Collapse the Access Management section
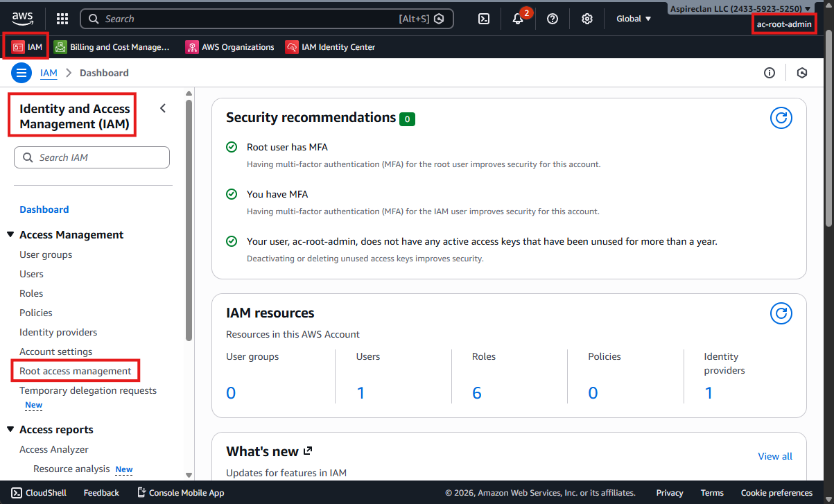 10,235
